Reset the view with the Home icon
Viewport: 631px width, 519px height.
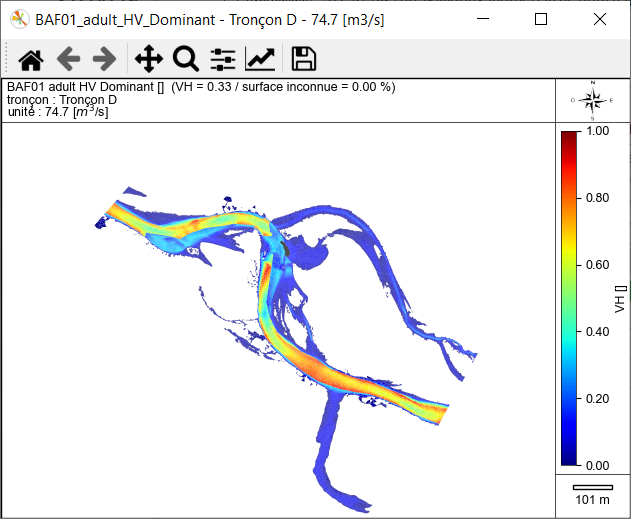pyautogui.click(x=31, y=59)
